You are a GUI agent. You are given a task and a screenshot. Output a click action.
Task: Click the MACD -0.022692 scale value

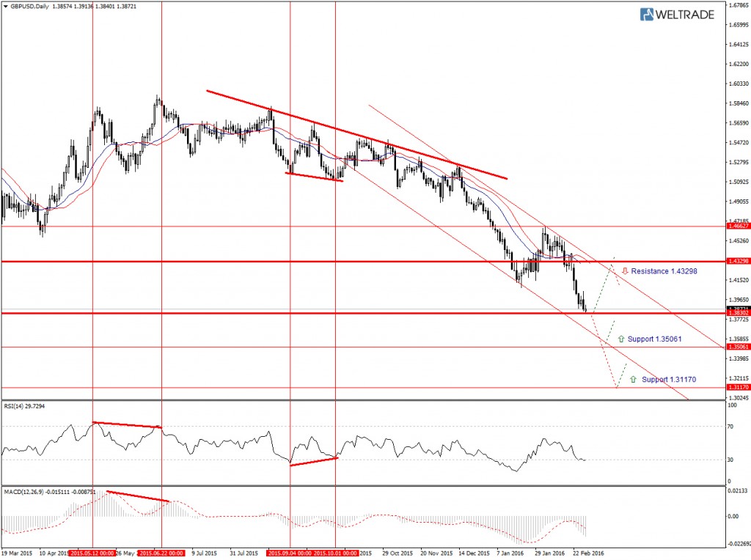pos(739,544)
